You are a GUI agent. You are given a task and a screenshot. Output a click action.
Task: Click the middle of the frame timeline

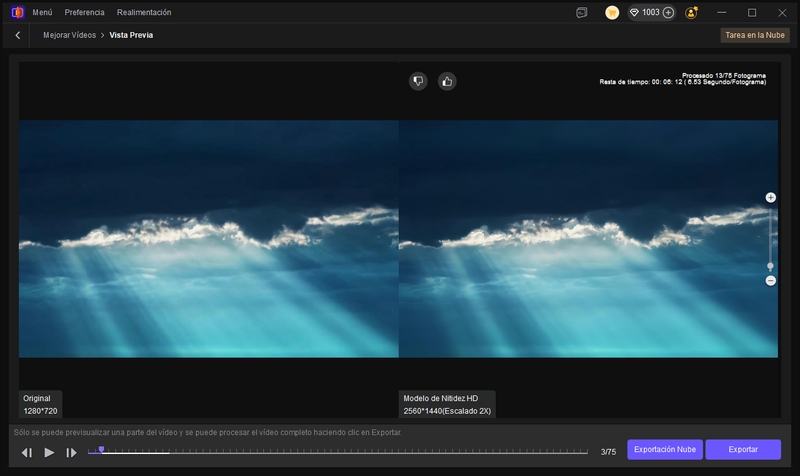coord(338,452)
